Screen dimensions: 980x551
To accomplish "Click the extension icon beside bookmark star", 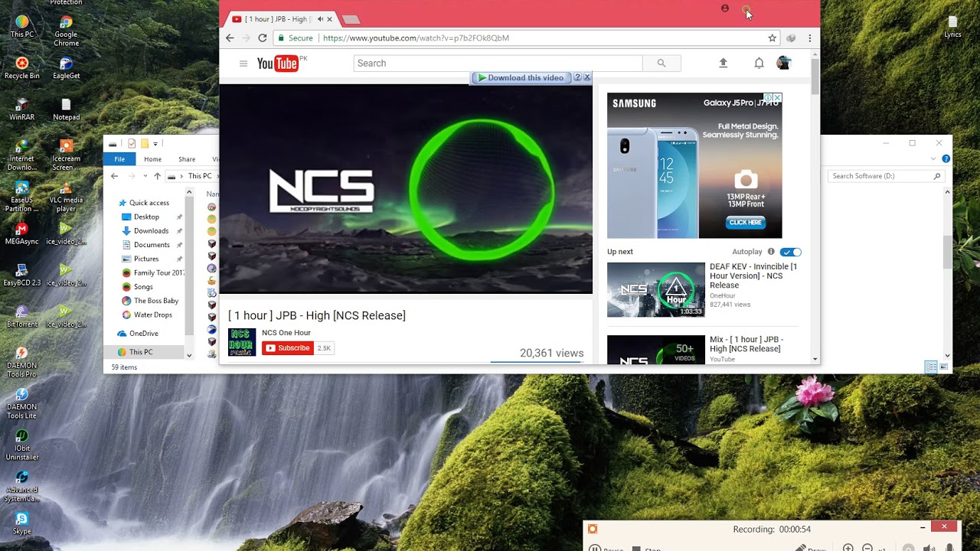I will tap(791, 38).
